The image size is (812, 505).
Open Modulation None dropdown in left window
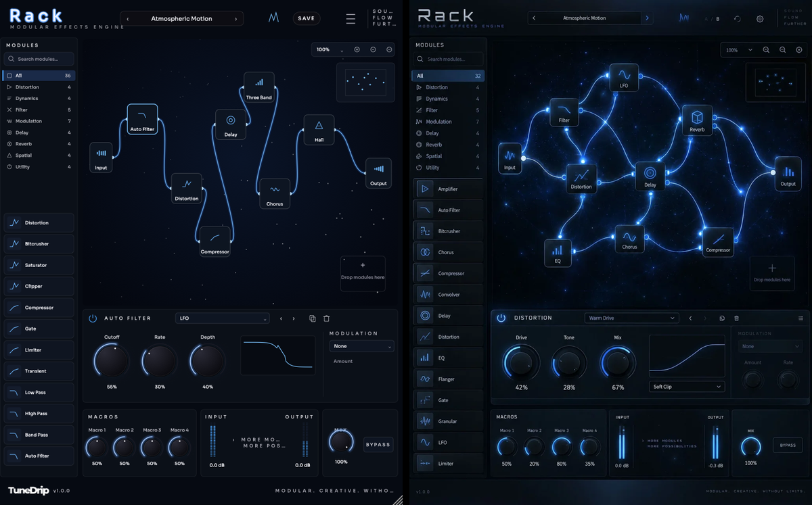tap(362, 346)
